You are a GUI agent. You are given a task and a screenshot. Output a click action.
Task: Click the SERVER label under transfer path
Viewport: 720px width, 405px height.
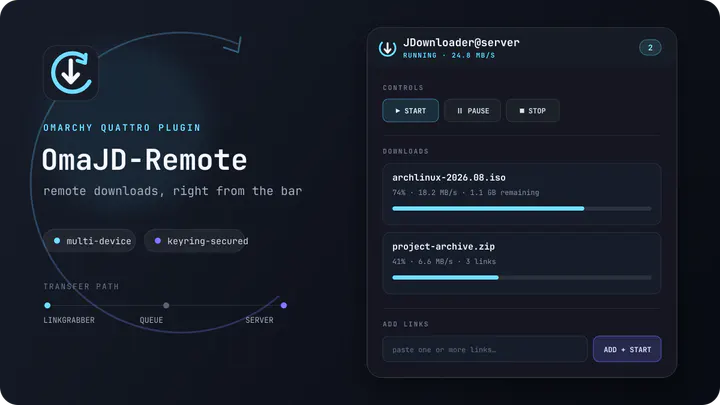(x=259, y=320)
